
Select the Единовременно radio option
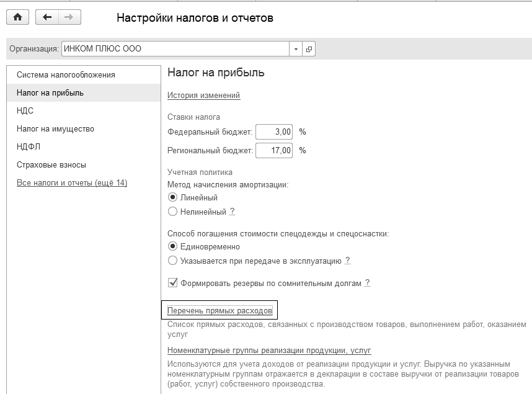coord(173,246)
